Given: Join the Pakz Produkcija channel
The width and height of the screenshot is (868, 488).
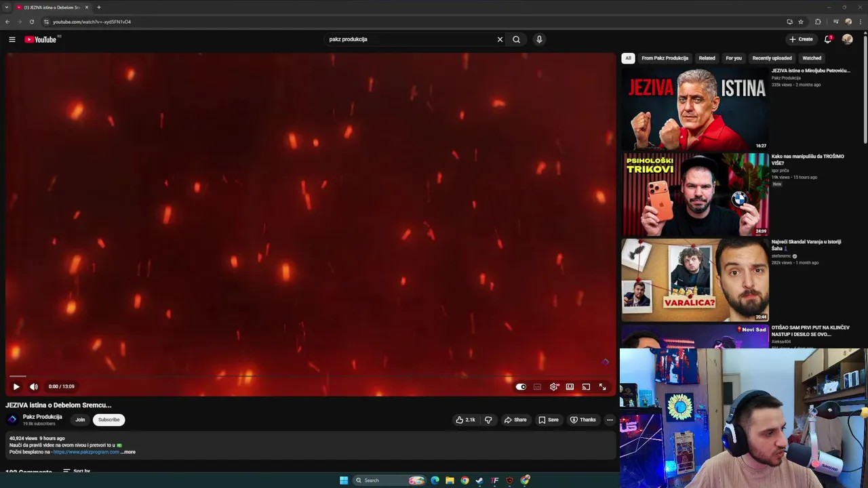Looking at the screenshot, I should (80, 420).
